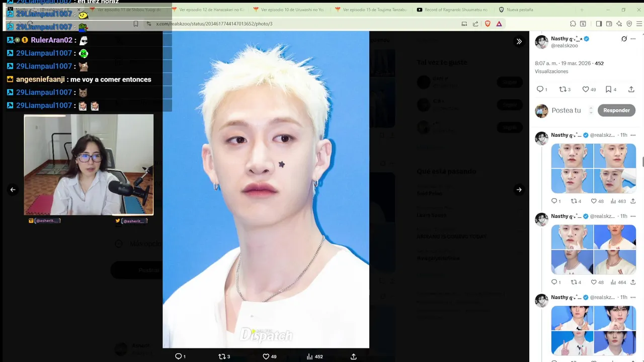Switch to 'Ver episodio 11 de Shibou Yuugi' tab

[127, 10]
